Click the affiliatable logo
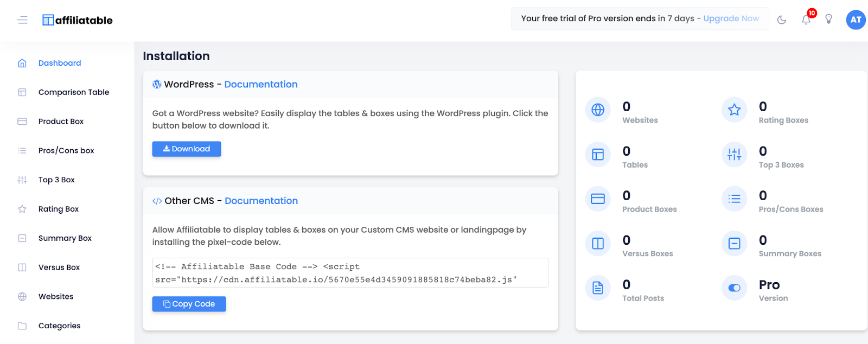 click(78, 20)
